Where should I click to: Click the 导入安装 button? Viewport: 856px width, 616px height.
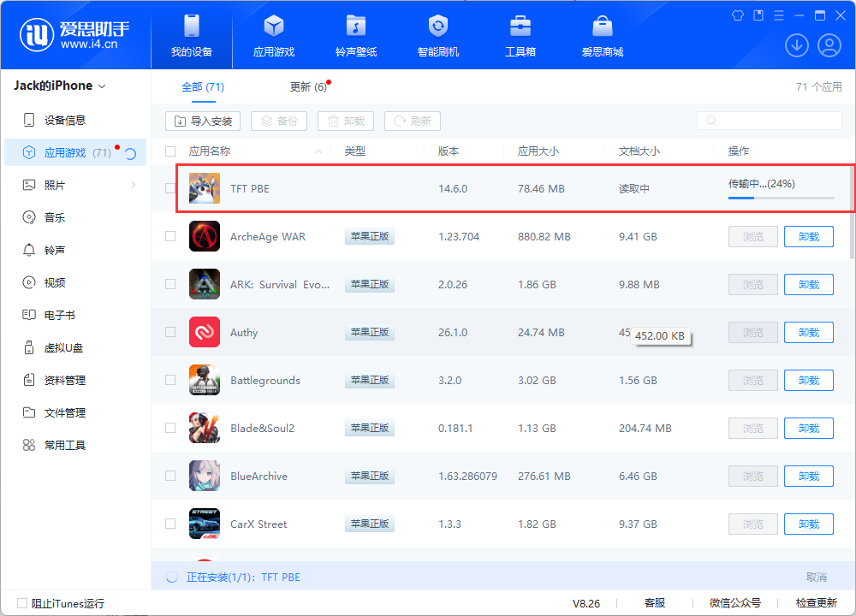(203, 121)
